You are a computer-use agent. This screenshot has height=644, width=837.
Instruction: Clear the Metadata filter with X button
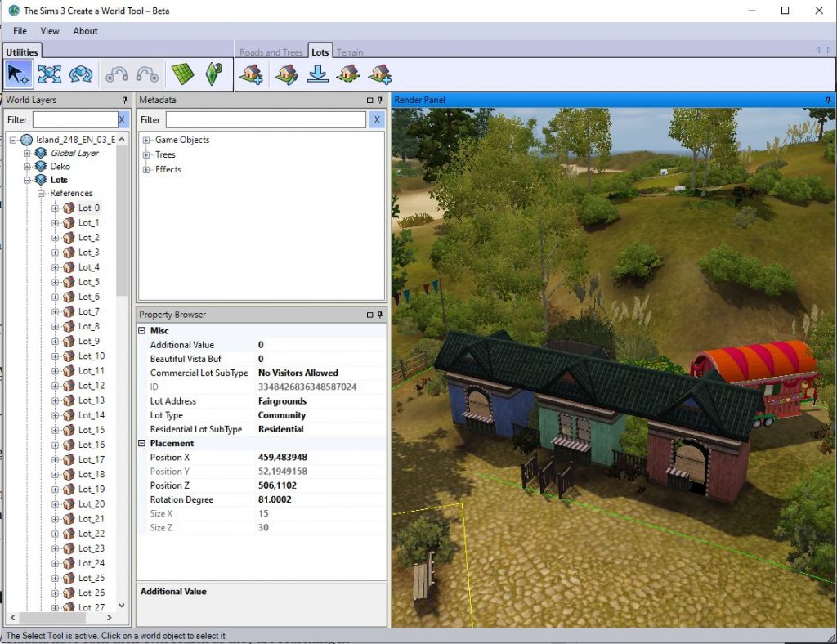tap(377, 119)
